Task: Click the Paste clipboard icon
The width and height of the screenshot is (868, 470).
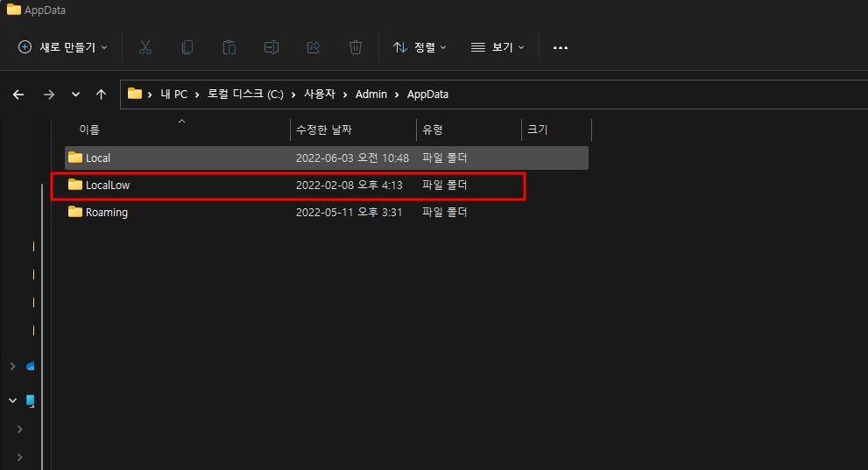Action: pos(229,47)
